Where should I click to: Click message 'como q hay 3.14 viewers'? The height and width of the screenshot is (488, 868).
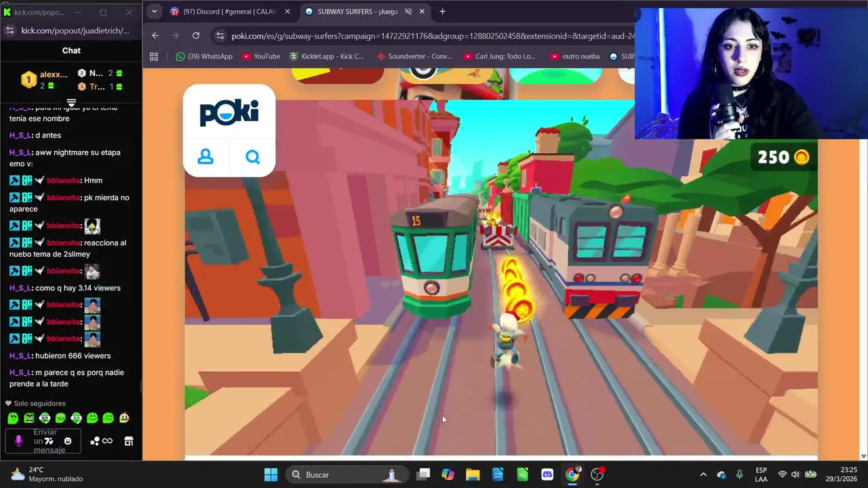(78, 288)
